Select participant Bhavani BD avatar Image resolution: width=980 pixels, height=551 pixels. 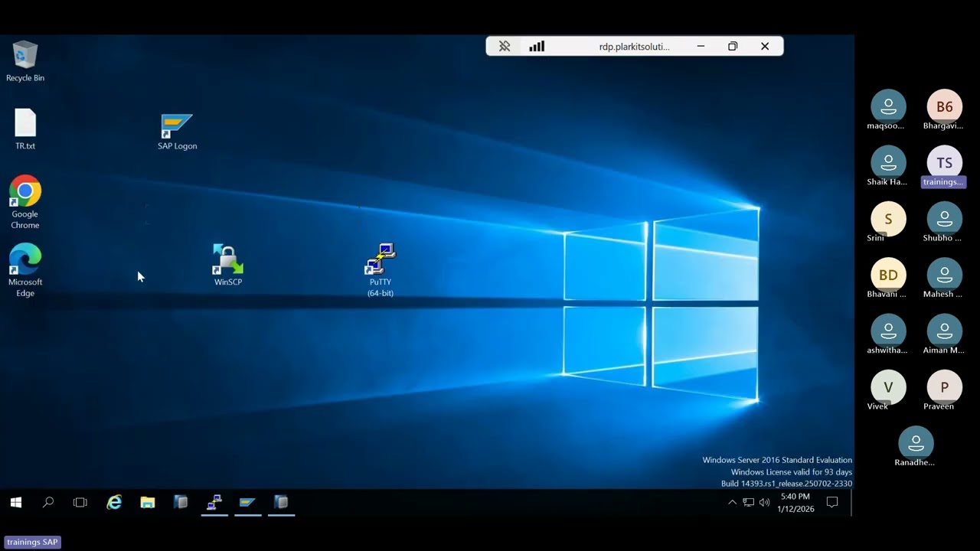(x=888, y=275)
